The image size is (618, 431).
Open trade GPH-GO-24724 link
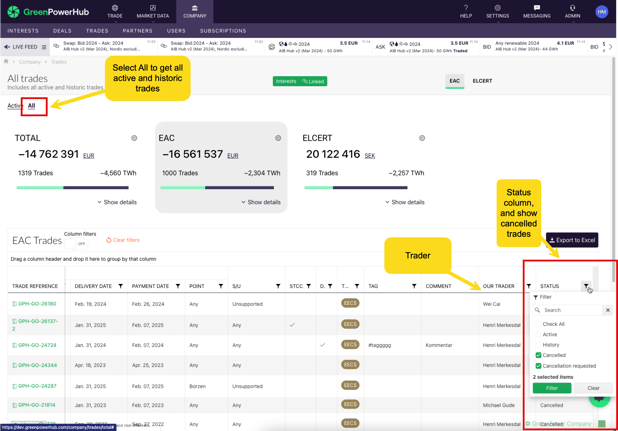tap(37, 345)
